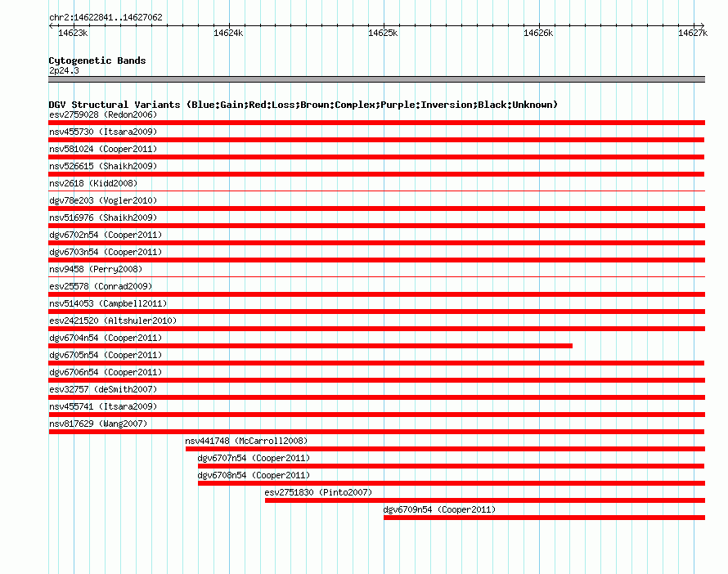Click the red bar under dgv6709n54
Viewport: 728px width, 574px height.
tap(544, 518)
